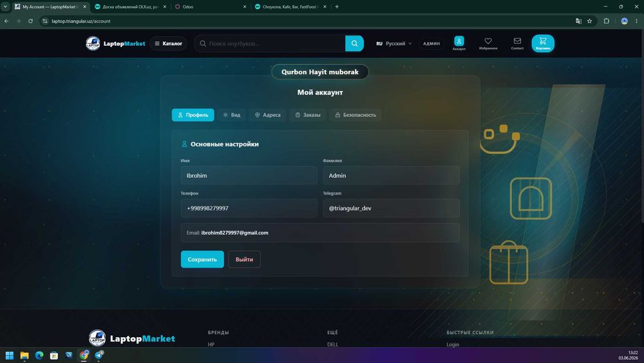Bookmark this page with star icon
This screenshot has width=644, height=363.
[589, 21]
